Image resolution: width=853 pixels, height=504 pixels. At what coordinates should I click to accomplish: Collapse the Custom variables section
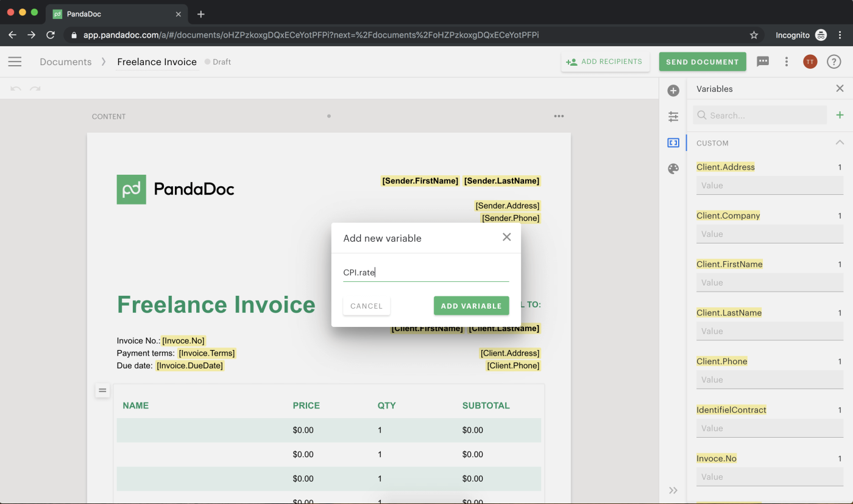click(x=840, y=142)
